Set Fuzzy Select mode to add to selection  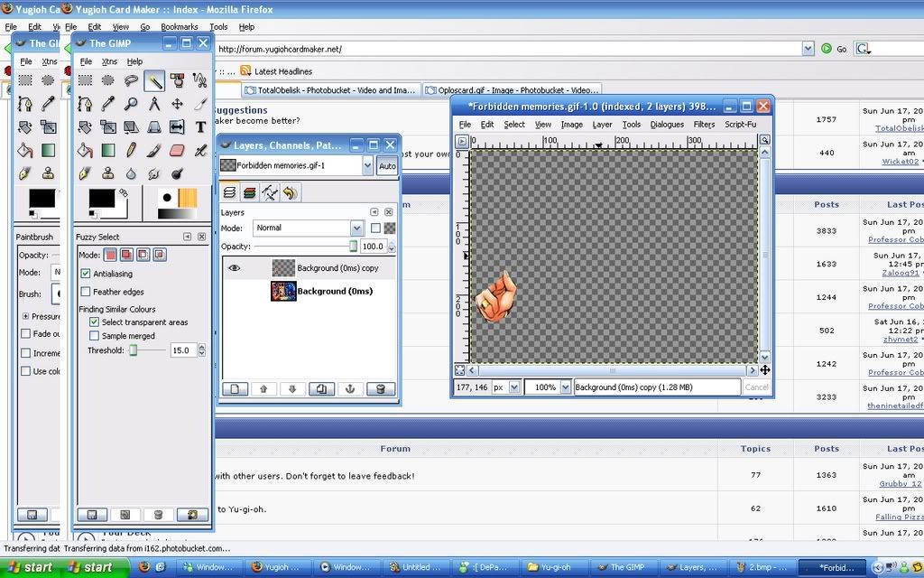(x=126, y=255)
